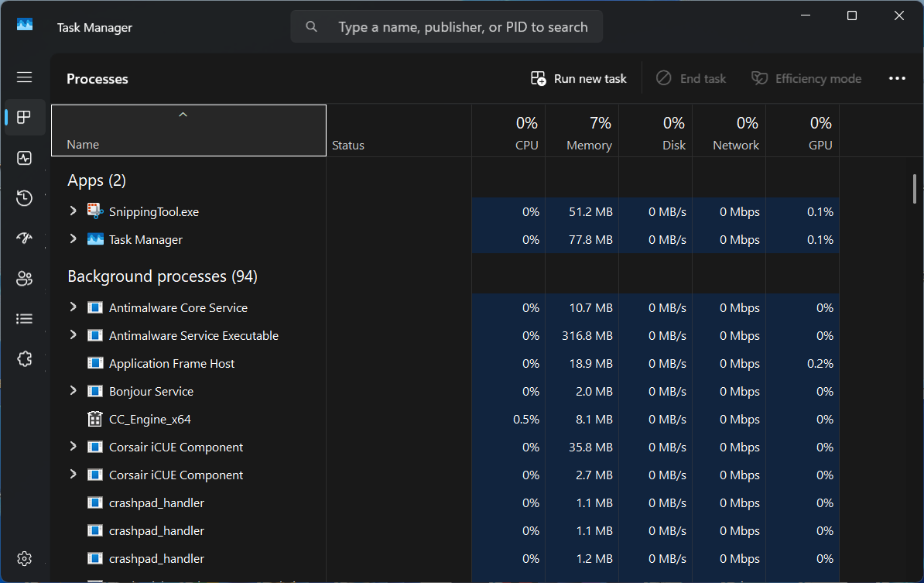The image size is (924, 583).
Task: Expand Corsair iCUE Component using 35.8 MB
Action: 73,446
